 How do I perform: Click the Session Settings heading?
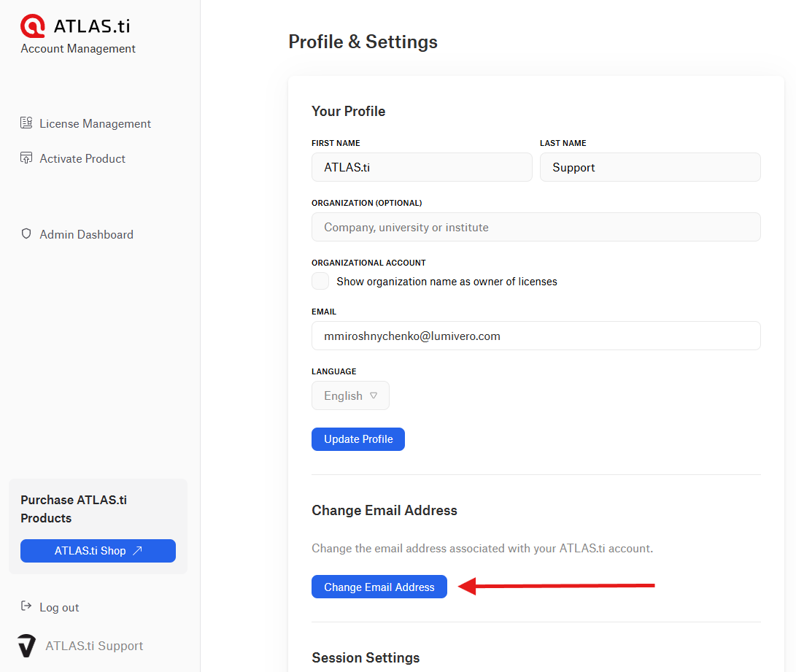(366, 658)
